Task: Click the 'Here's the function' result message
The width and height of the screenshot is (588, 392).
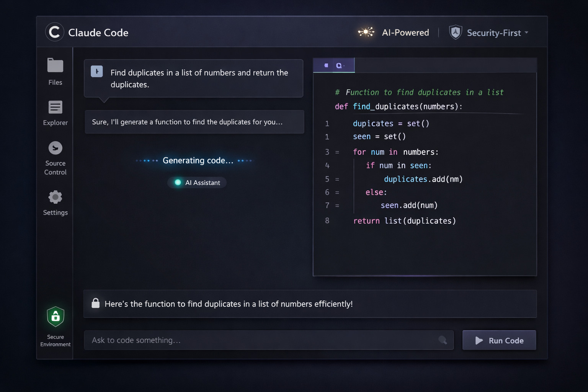Action: click(x=310, y=304)
